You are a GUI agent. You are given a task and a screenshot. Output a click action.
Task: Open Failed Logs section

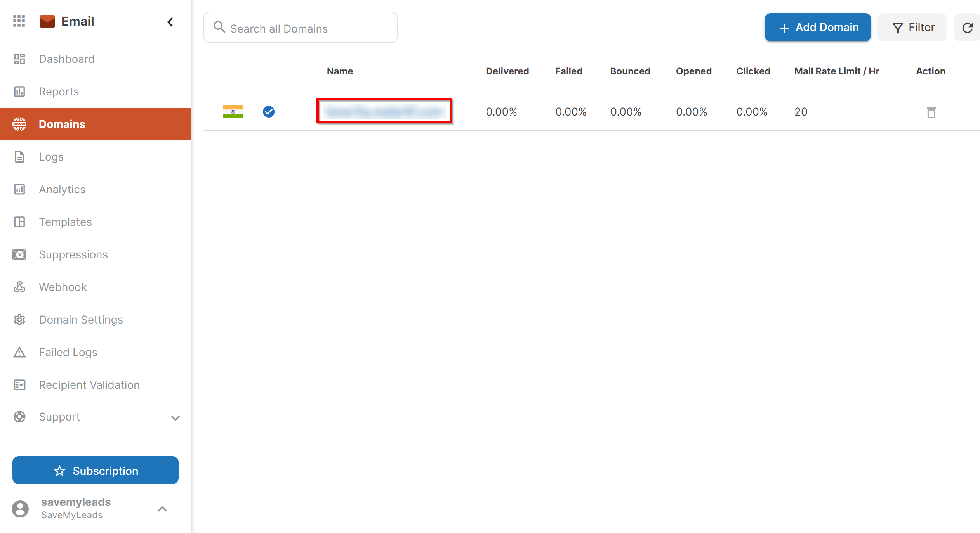click(68, 353)
